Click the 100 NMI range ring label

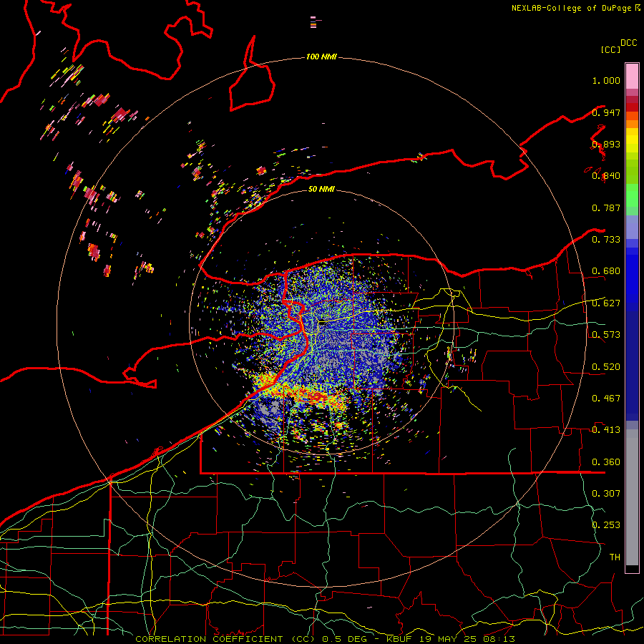point(321,57)
